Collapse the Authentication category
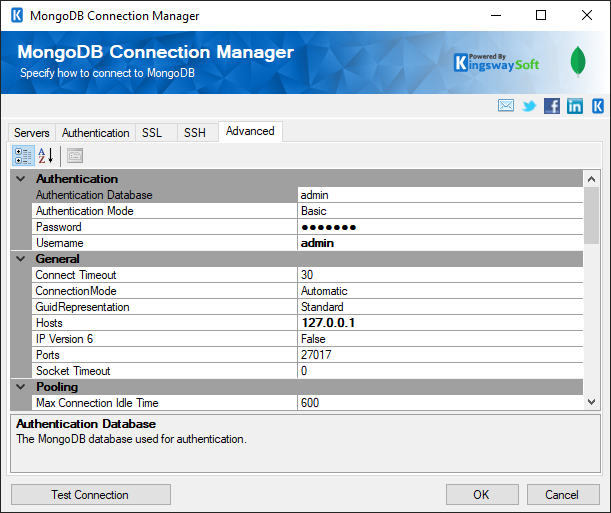This screenshot has height=513, width=611. click(x=21, y=179)
